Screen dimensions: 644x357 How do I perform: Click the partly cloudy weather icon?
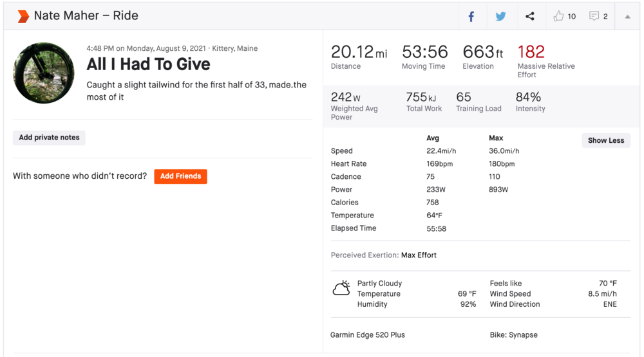pos(341,288)
